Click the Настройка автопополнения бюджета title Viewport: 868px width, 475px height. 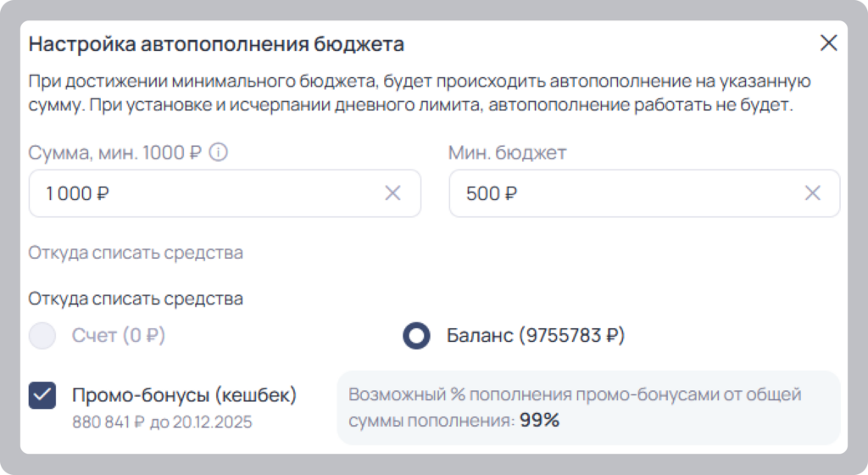click(216, 44)
